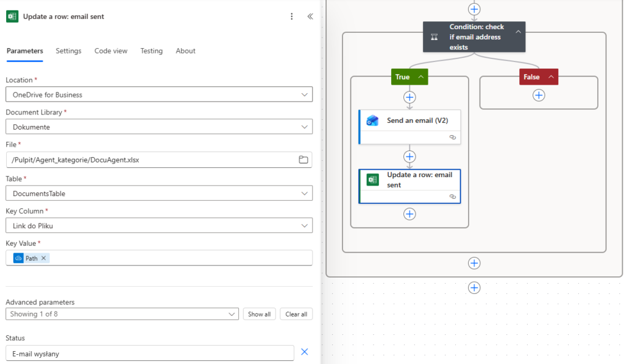The image size is (624, 364).
Task: Collapse the action details panel
Action: (x=310, y=16)
